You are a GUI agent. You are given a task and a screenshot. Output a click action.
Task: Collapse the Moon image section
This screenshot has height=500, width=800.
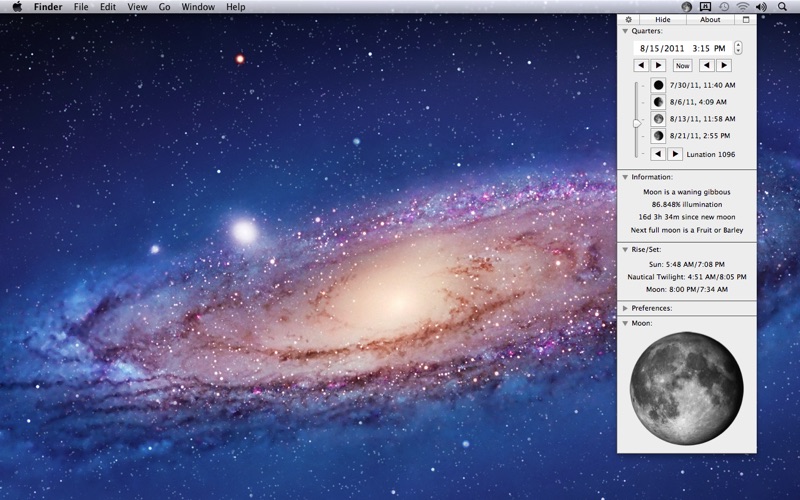[x=625, y=323]
